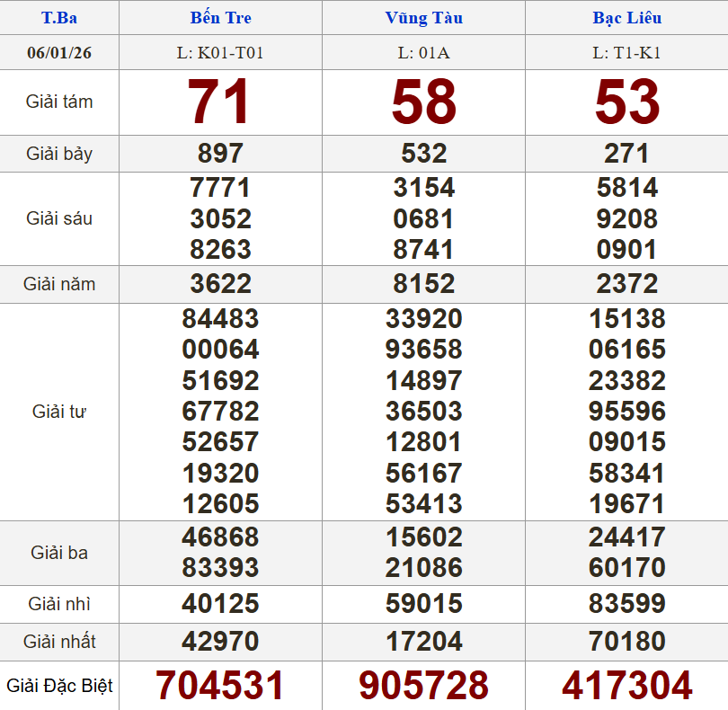The width and height of the screenshot is (728, 710).
Task: Select Bạc Liêu first prize 70180
Action: point(626,642)
